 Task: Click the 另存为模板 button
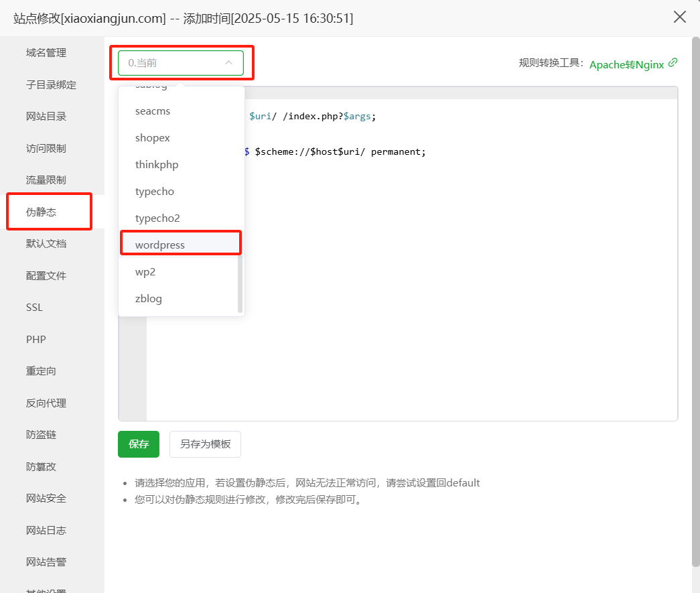205,444
